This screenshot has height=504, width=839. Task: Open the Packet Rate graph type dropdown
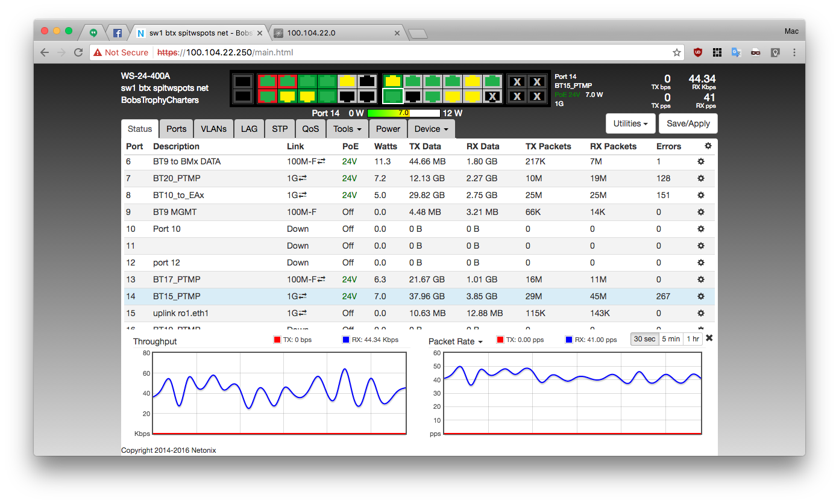(x=456, y=341)
